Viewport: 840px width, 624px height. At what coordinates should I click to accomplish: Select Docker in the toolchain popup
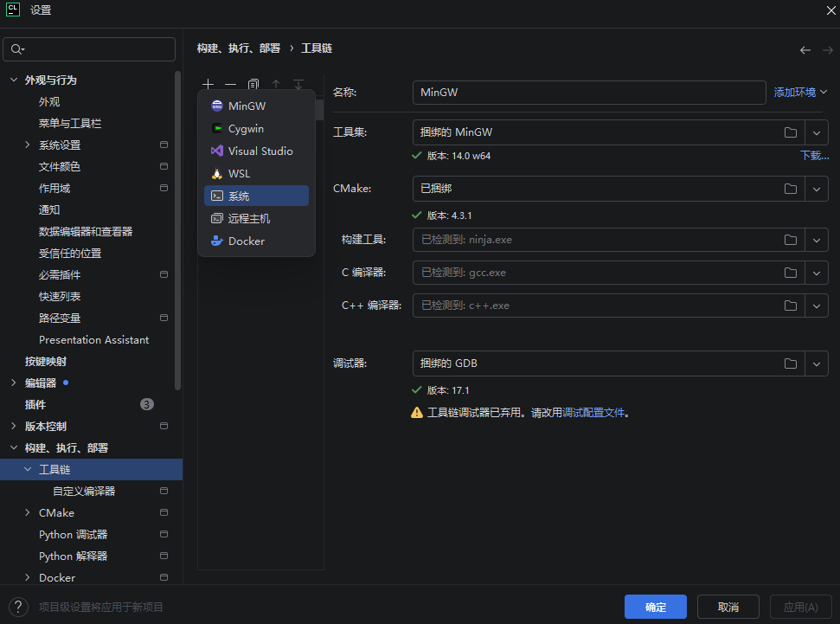[257, 241]
